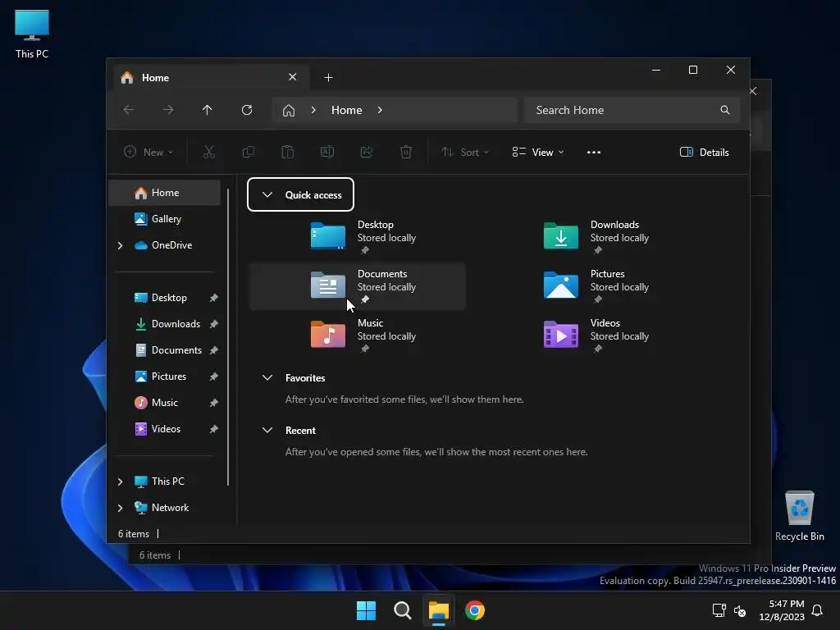Expand OneDrive in navigation pane

click(120, 245)
